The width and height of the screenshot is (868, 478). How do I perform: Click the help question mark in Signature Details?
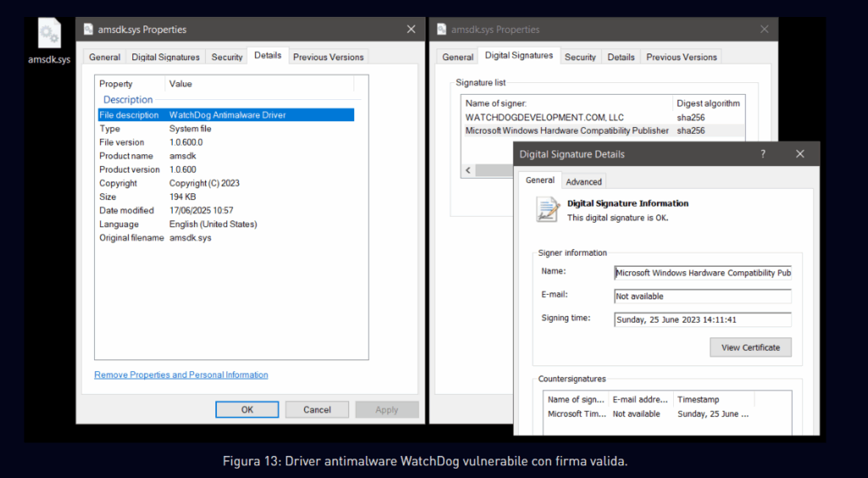click(763, 153)
